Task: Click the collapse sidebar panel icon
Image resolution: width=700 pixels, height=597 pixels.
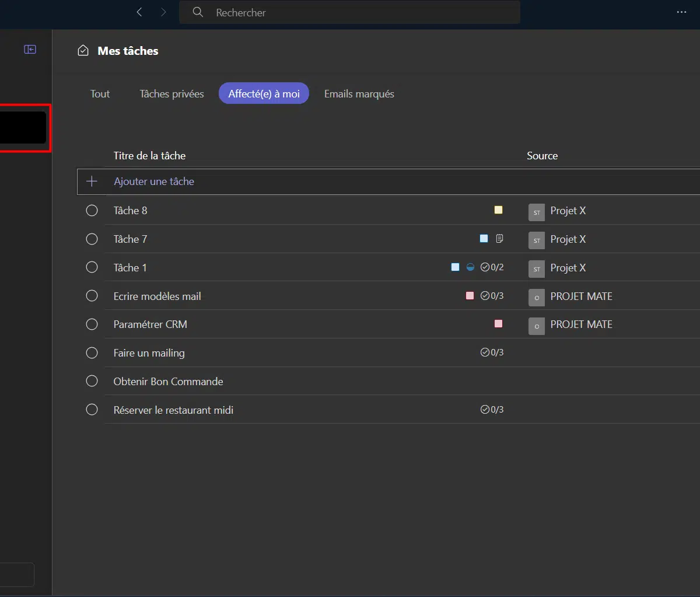Action: tap(30, 50)
